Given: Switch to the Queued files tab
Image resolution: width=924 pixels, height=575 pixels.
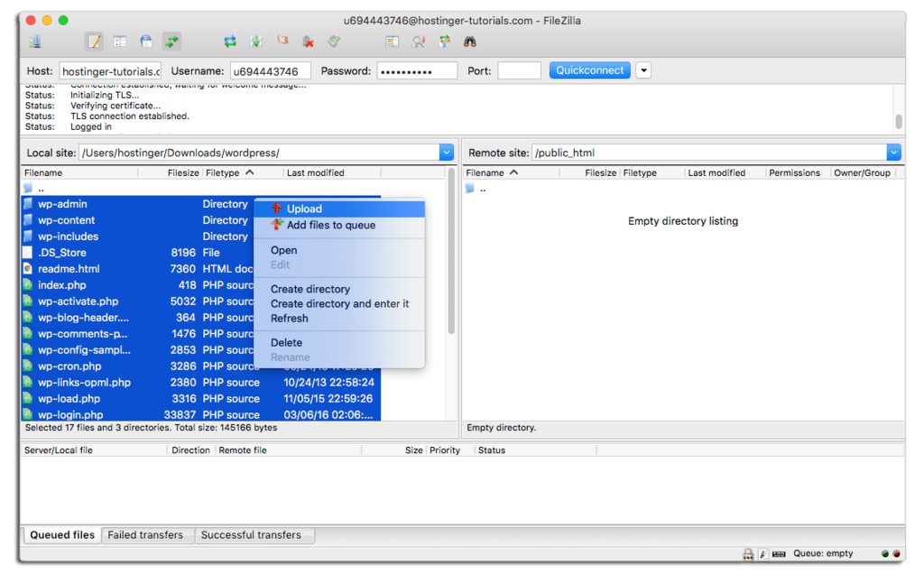Looking at the screenshot, I should pos(62,535).
